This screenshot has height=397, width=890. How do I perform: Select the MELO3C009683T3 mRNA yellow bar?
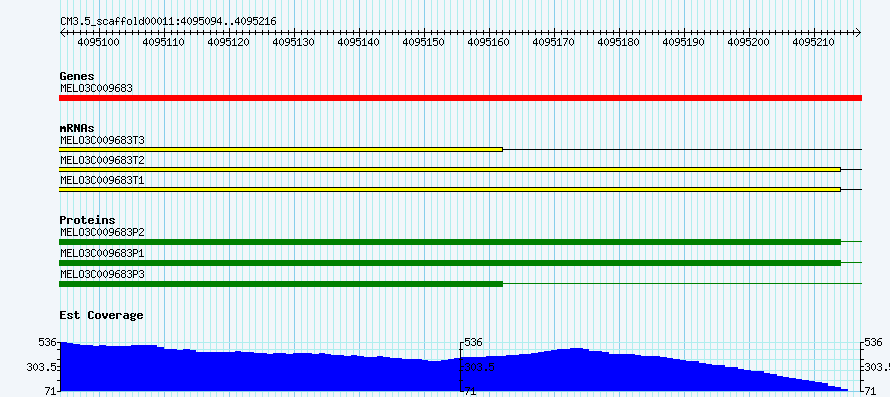281,149
